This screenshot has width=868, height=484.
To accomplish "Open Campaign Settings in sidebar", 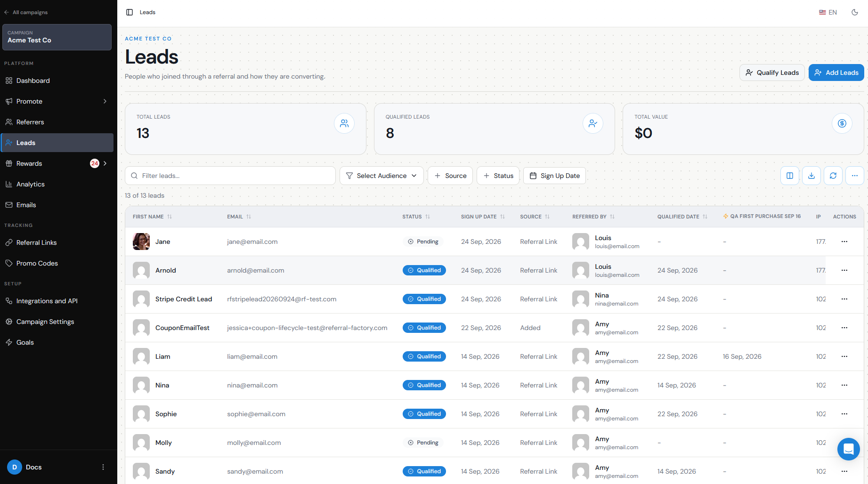I will tap(57, 322).
